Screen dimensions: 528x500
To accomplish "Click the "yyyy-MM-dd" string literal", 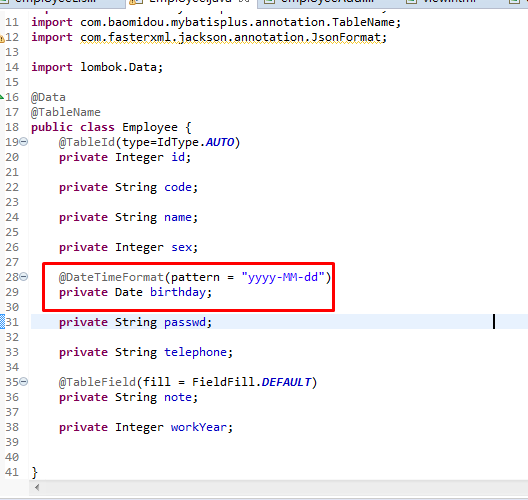I will [283, 277].
